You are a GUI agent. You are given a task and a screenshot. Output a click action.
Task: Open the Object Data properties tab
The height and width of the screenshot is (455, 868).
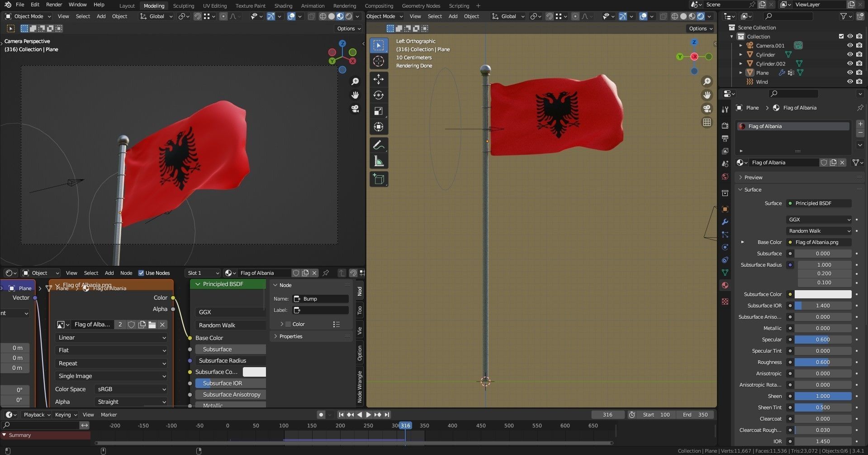coord(725,273)
